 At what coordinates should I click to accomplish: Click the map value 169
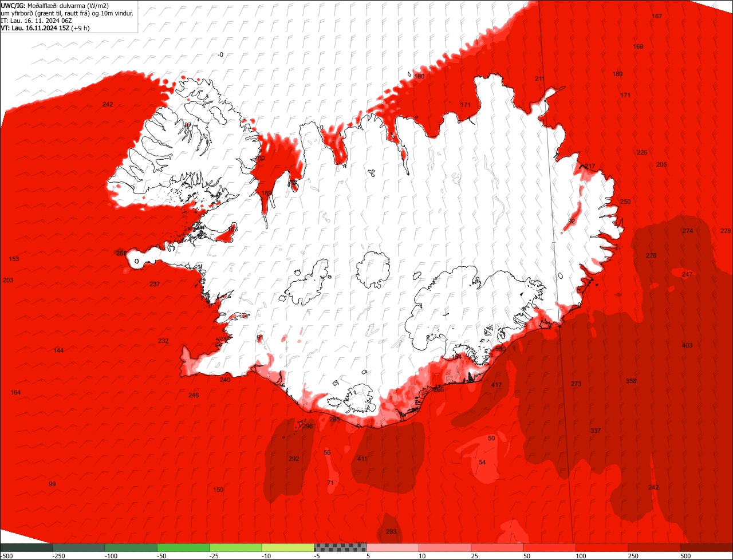(x=638, y=46)
